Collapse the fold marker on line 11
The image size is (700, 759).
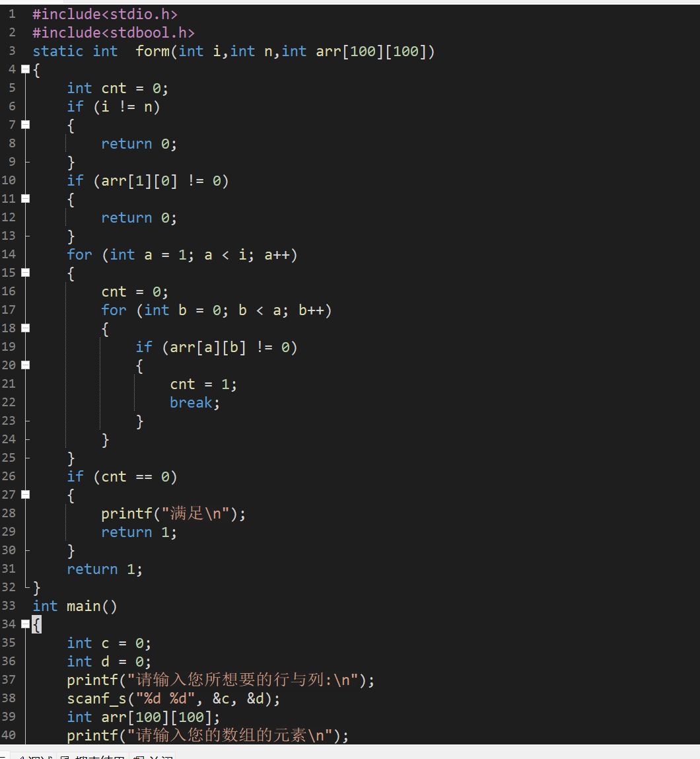[26, 198]
